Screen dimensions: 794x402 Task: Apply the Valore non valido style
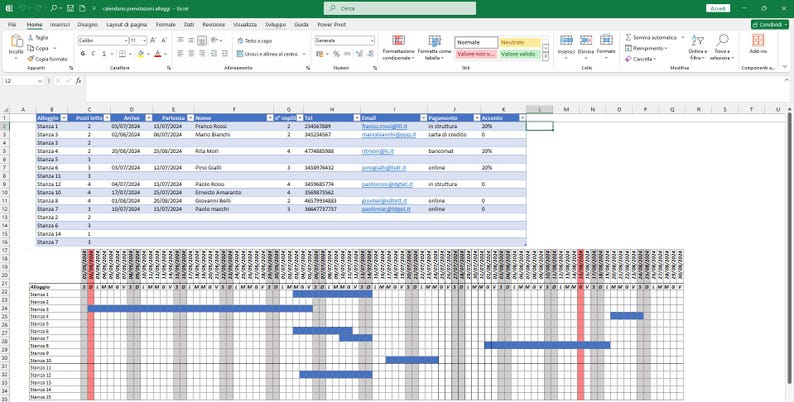tap(476, 54)
